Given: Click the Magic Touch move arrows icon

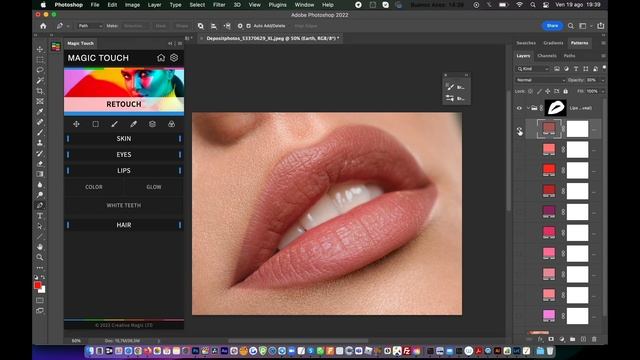Looking at the screenshot, I should click(76, 124).
